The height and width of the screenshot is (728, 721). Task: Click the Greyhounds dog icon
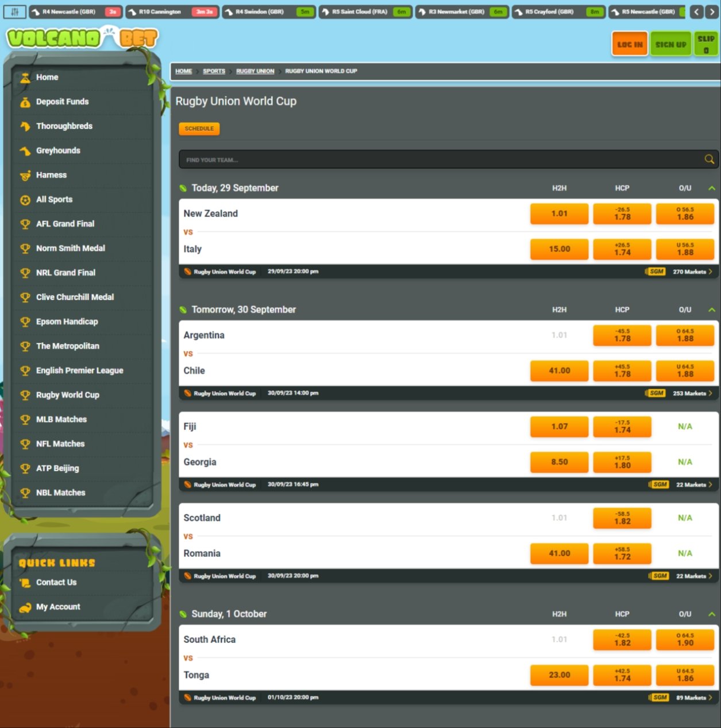point(25,151)
